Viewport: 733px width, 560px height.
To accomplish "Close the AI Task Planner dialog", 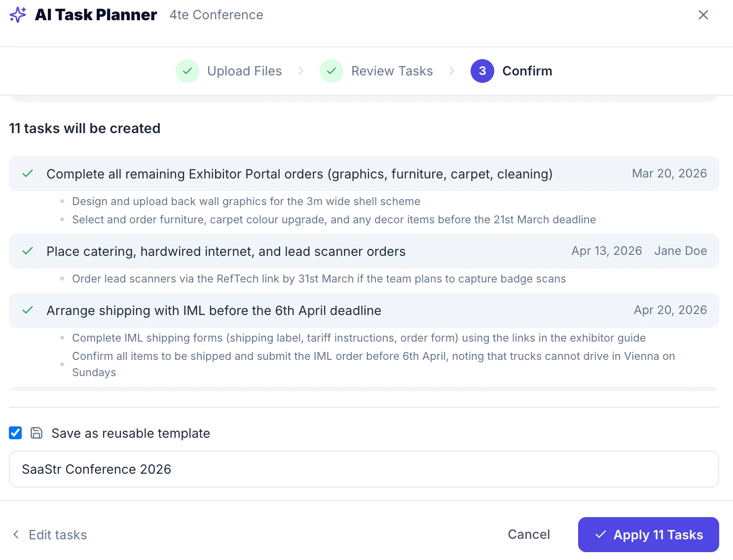I will coord(703,15).
